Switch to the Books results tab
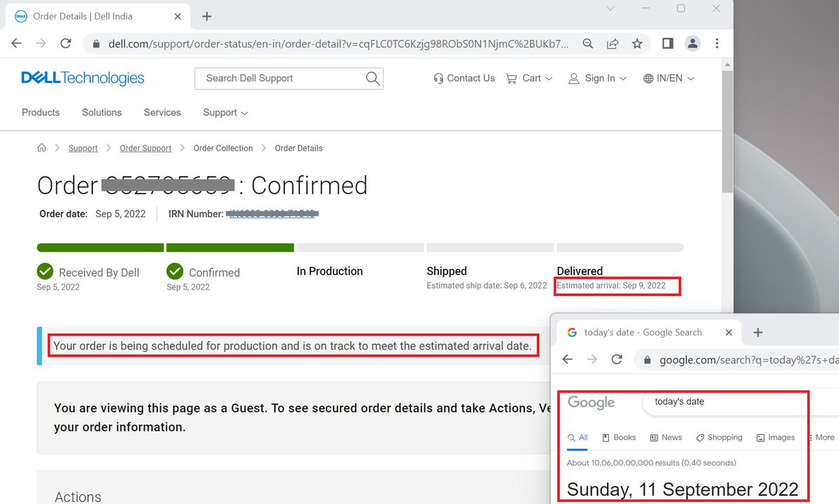Screen dimensions: 839x504 [x=619, y=438]
